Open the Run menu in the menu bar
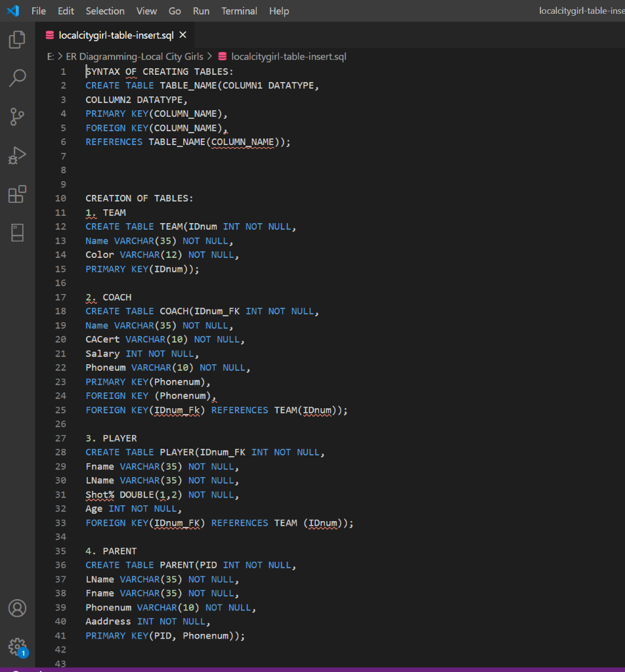Screen dimensions: 625x672 (201, 10)
